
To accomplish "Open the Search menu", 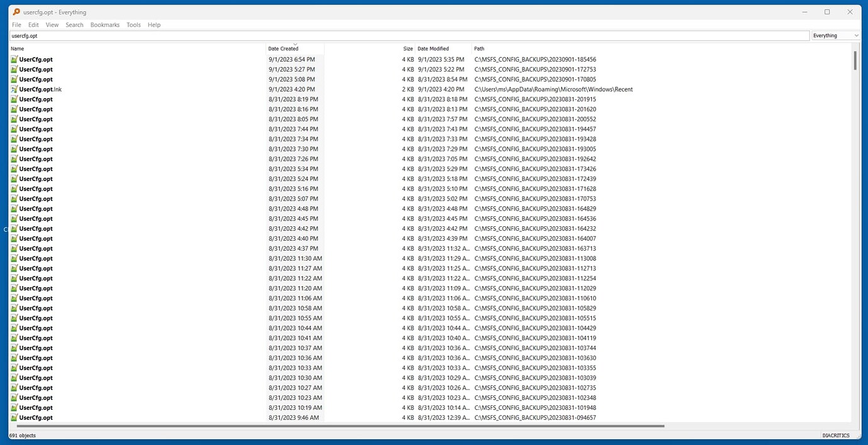I will click(74, 25).
